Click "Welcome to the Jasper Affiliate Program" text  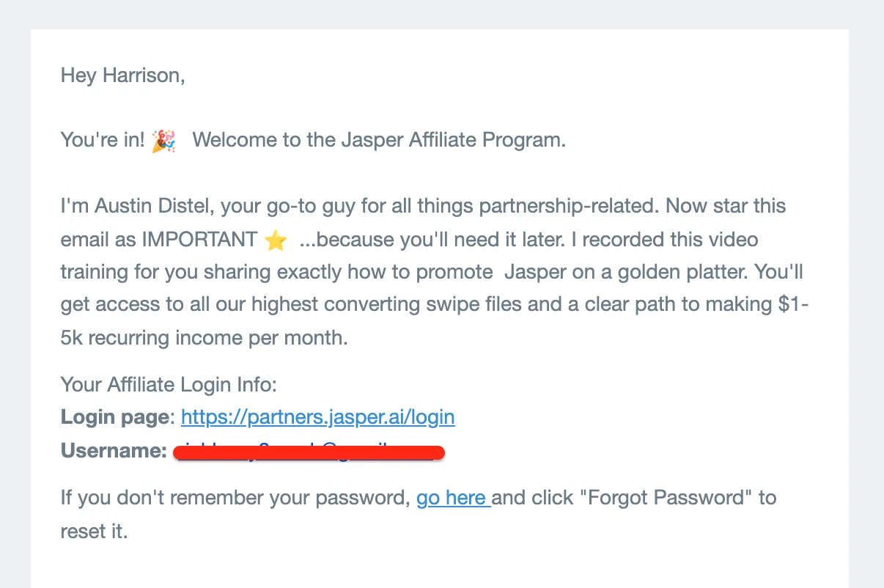(x=379, y=140)
